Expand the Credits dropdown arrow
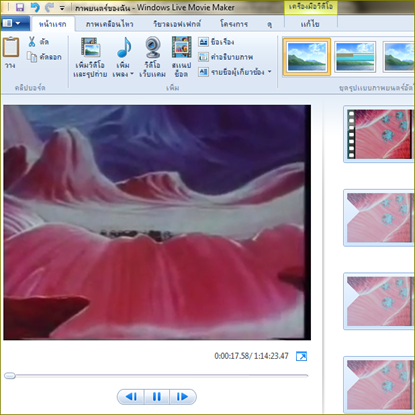This screenshot has height=415, width=415. point(270,72)
